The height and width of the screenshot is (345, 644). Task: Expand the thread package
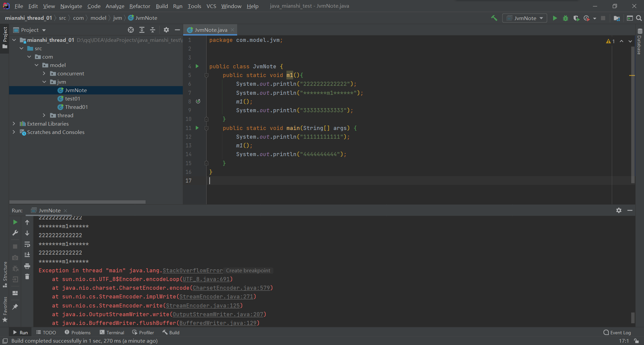(44, 115)
